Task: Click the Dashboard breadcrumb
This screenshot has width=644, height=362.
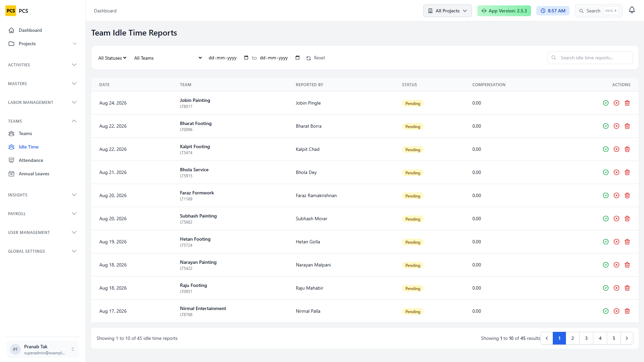Action: [105, 11]
